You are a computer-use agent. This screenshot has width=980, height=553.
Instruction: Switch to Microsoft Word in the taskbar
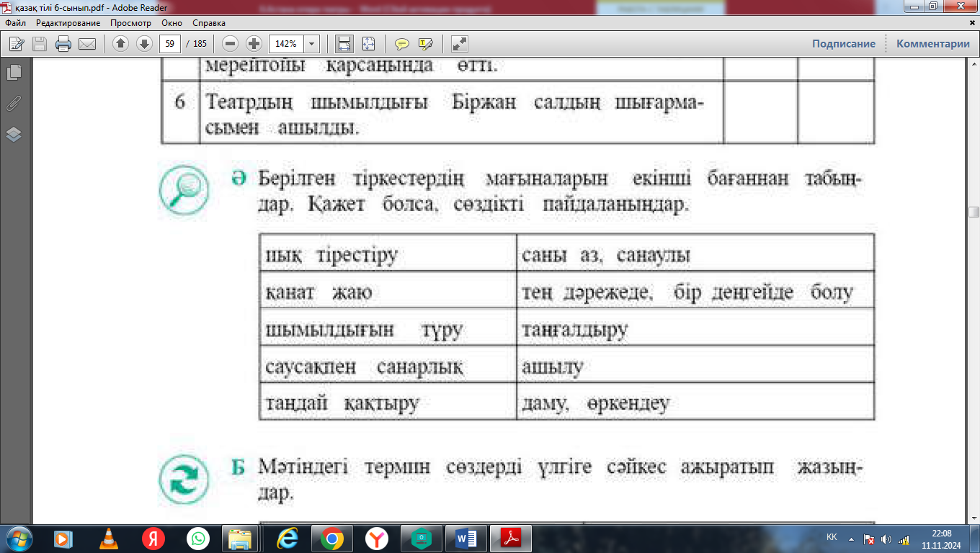[x=465, y=538]
